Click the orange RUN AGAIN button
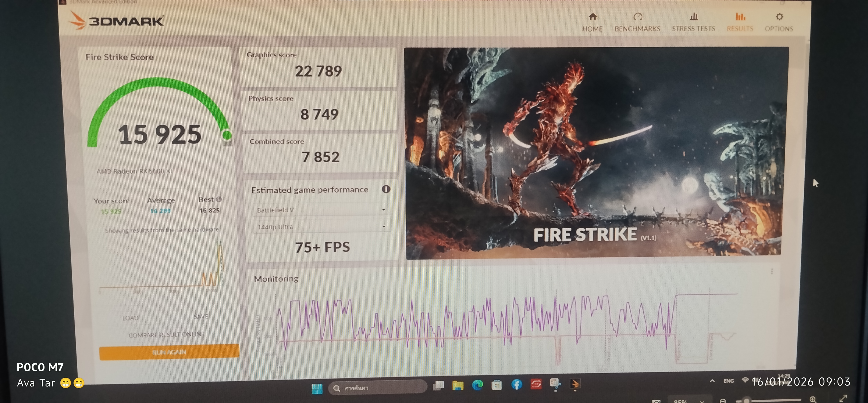This screenshot has width=868, height=403. (169, 352)
